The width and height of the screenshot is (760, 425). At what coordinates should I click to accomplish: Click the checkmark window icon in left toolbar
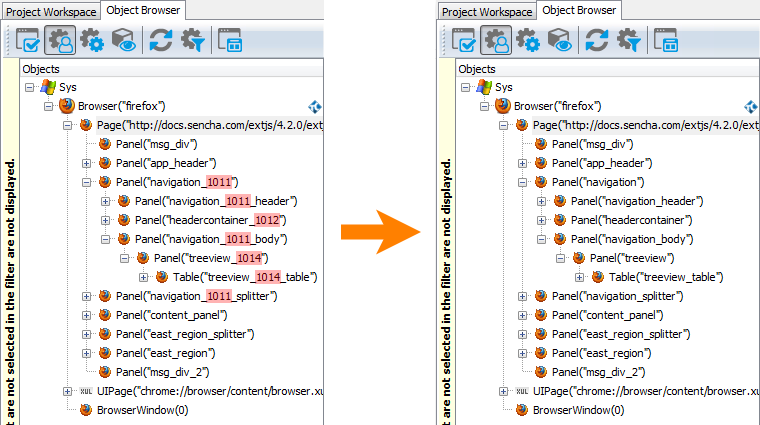pos(28,40)
